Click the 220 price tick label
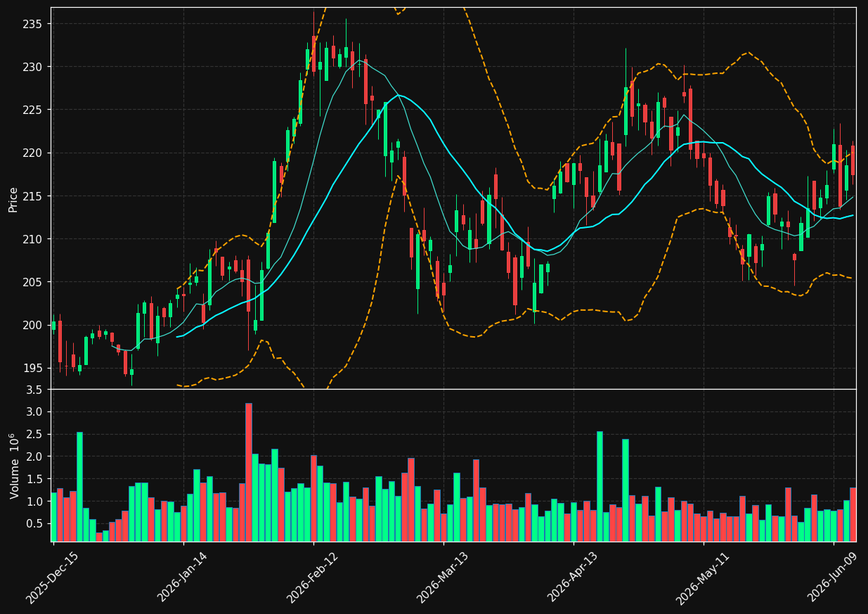 point(34,153)
